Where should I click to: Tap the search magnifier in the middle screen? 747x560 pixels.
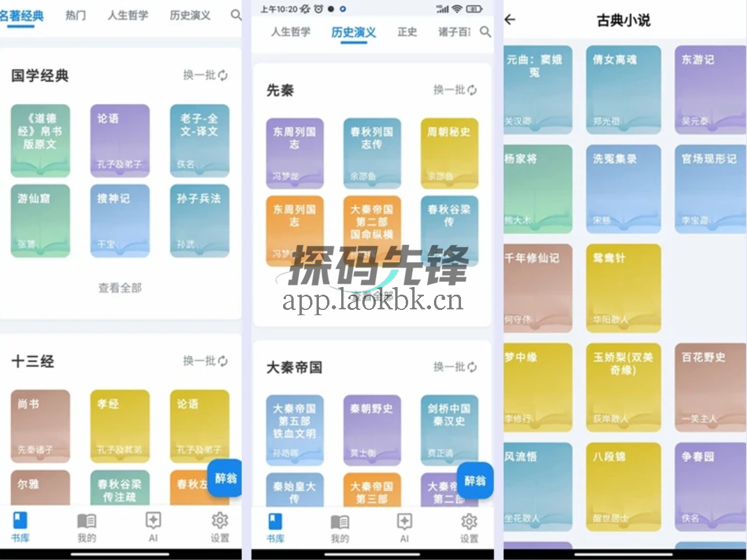click(x=485, y=32)
